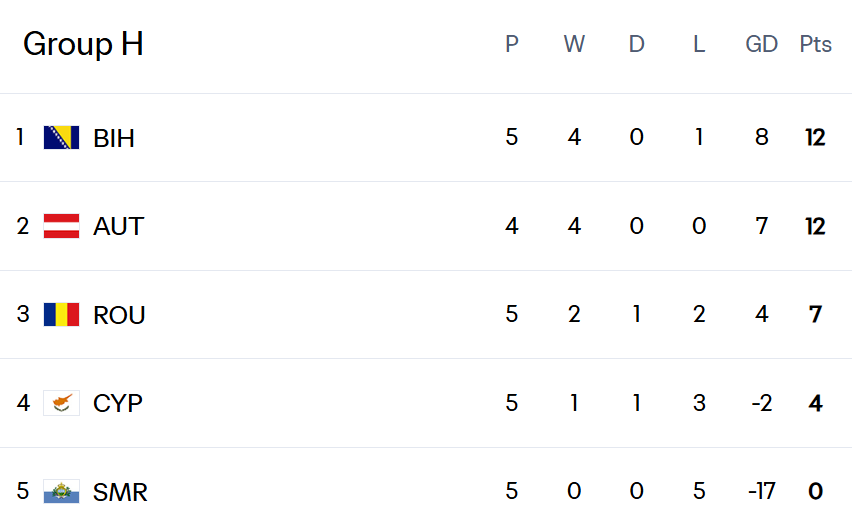852x531 pixels.
Task: Click the Bosnia and Herzegovina flag icon
Action: [x=61, y=137]
